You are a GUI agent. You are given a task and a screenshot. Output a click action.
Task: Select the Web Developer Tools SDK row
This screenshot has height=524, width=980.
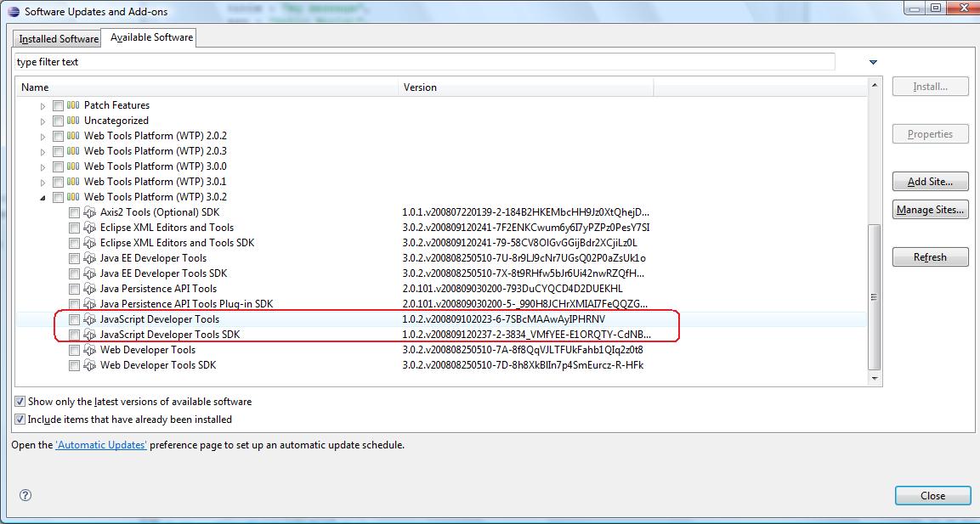[441, 365]
